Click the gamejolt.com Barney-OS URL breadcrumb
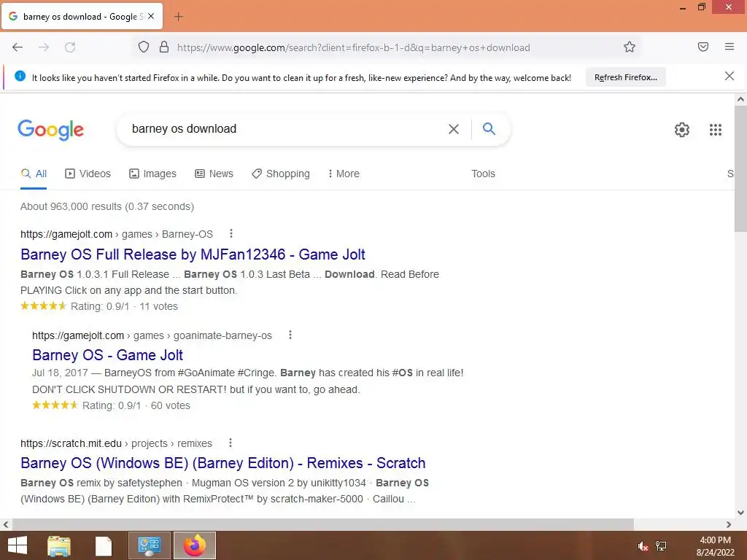Screen dimensions: 747x560 [x=117, y=234]
